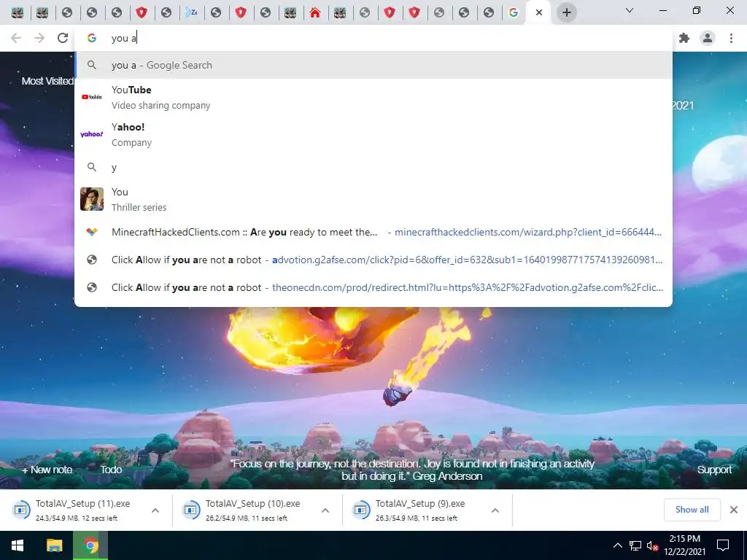Open the advotion.g2afse.com robot suggestion
Screen dimensions: 747x560
(373, 260)
